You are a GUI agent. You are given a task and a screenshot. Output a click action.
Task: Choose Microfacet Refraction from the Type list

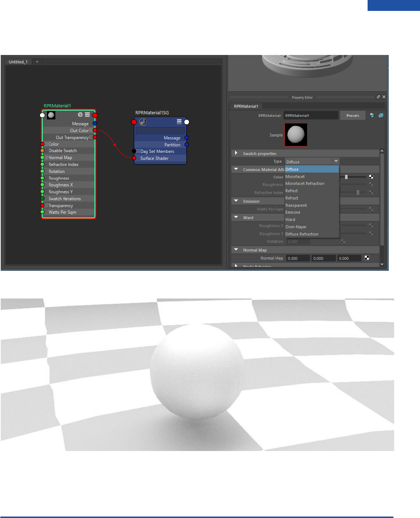[x=312, y=183]
